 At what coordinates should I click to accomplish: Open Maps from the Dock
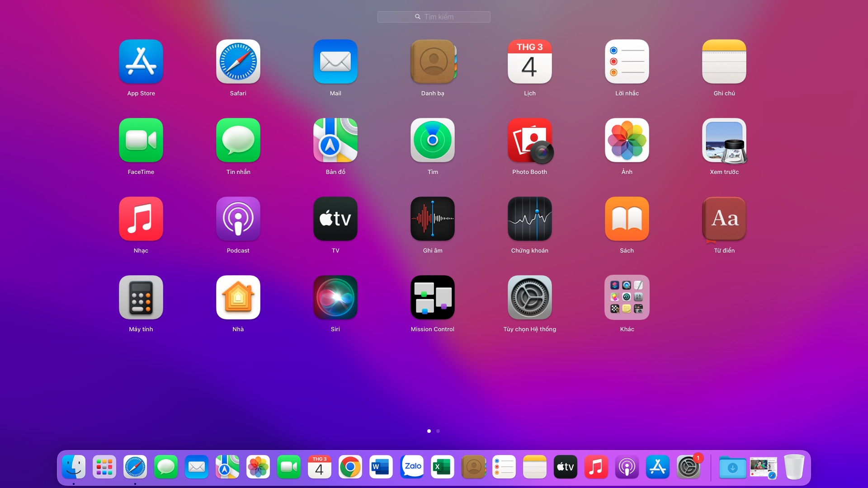pyautogui.click(x=227, y=467)
